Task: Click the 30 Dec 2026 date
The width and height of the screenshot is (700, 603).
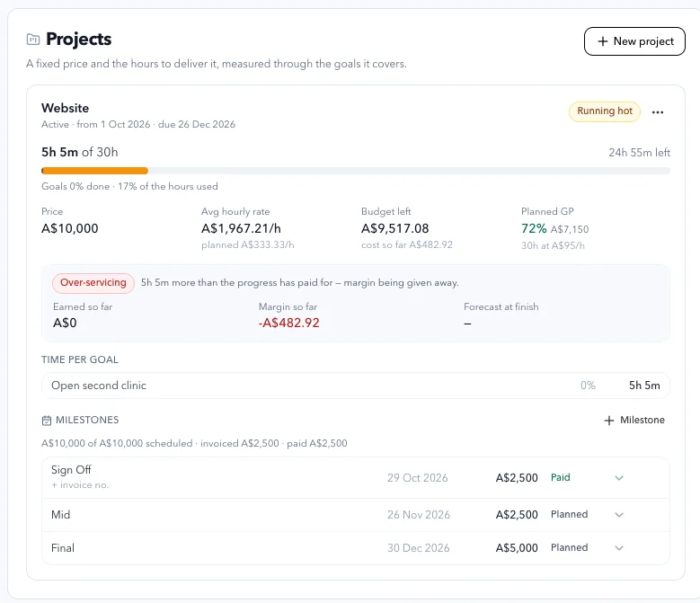Action: 419,547
